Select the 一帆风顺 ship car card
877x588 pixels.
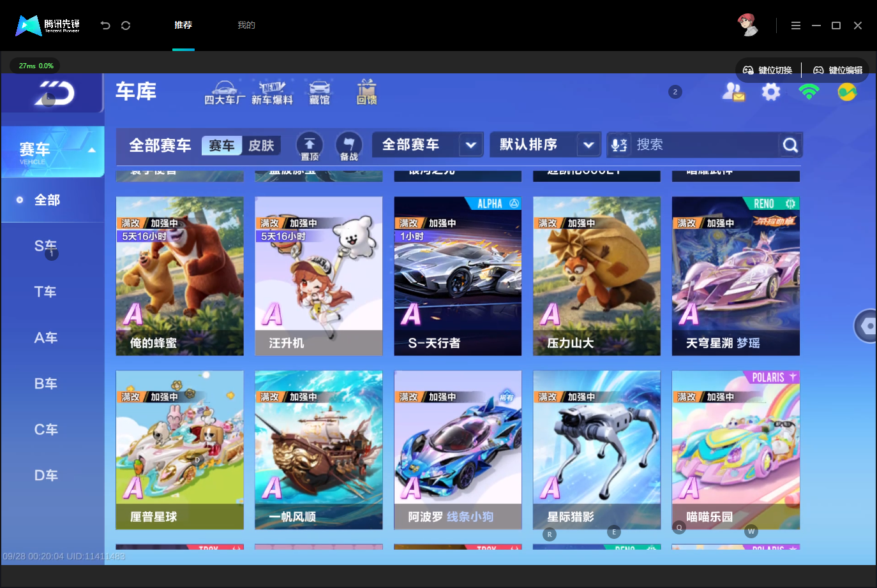tap(319, 450)
